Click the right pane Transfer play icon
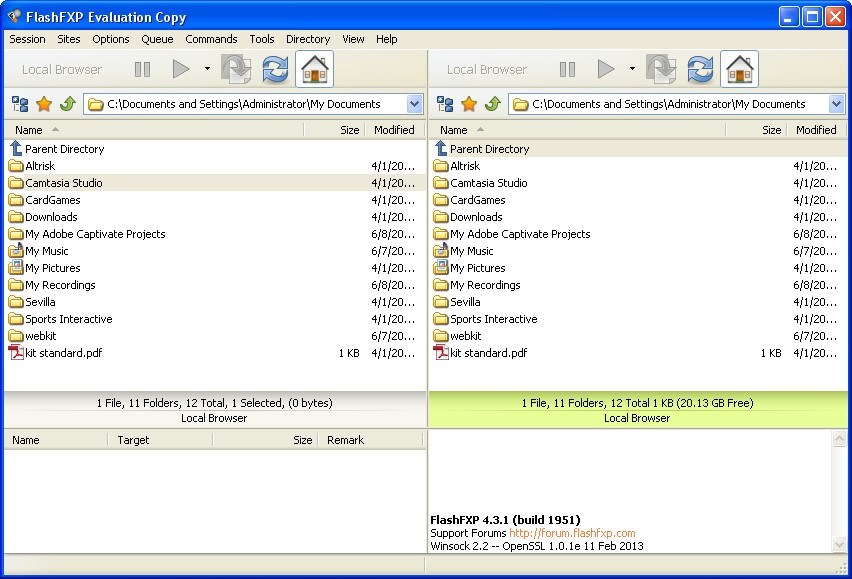The image size is (852, 579). tap(606, 69)
